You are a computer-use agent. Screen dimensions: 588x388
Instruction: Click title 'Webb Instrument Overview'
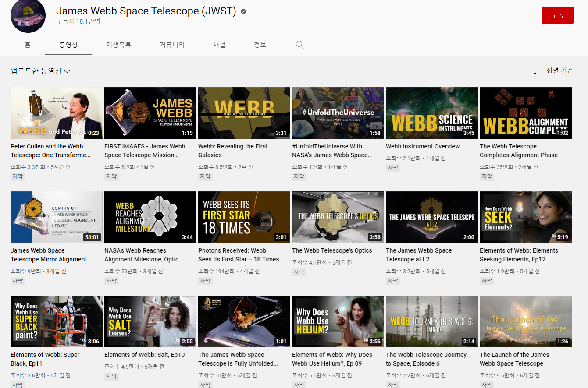tap(423, 146)
